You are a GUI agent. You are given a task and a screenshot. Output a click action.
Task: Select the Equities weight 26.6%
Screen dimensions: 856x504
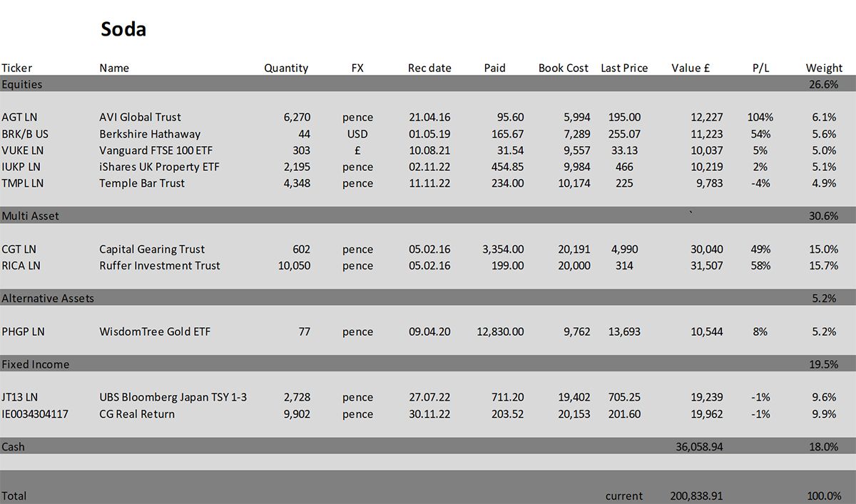pos(823,84)
